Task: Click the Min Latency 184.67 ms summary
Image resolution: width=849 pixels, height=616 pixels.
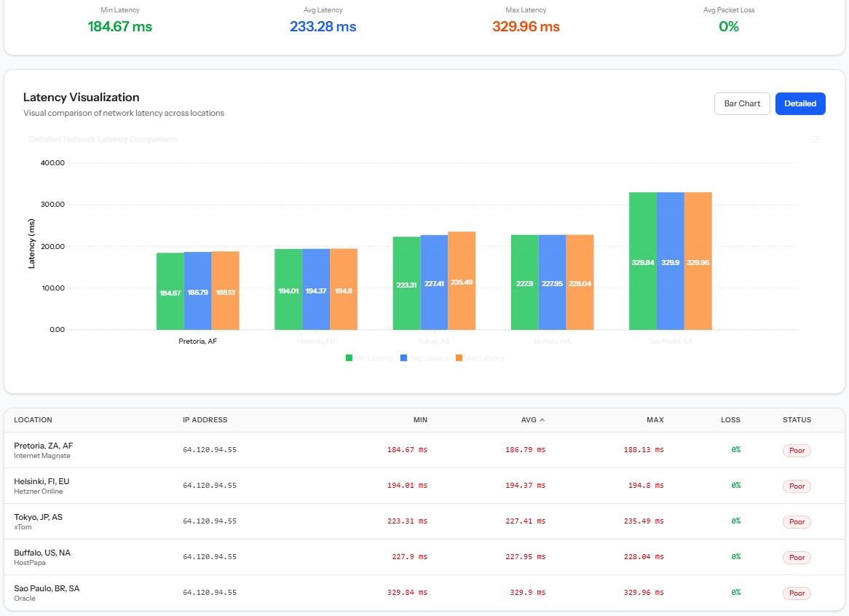Action: click(x=119, y=26)
